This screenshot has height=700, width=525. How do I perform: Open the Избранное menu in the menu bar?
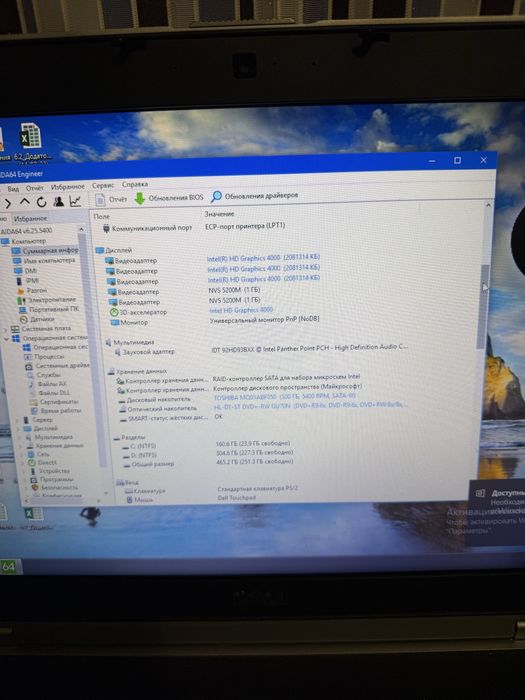[67, 187]
